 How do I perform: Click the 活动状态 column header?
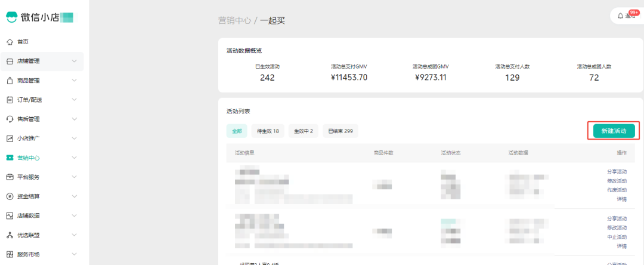[x=451, y=153]
